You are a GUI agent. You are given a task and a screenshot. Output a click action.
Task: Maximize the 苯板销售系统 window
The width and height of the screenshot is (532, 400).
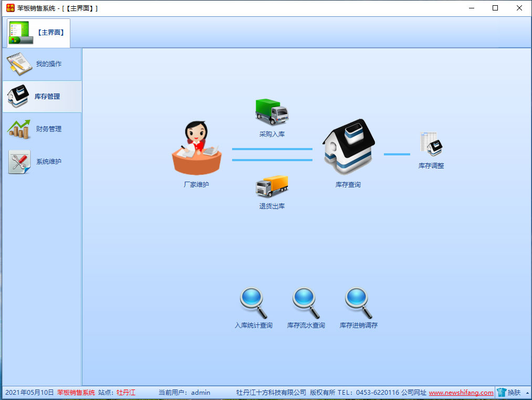click(495, 8)
